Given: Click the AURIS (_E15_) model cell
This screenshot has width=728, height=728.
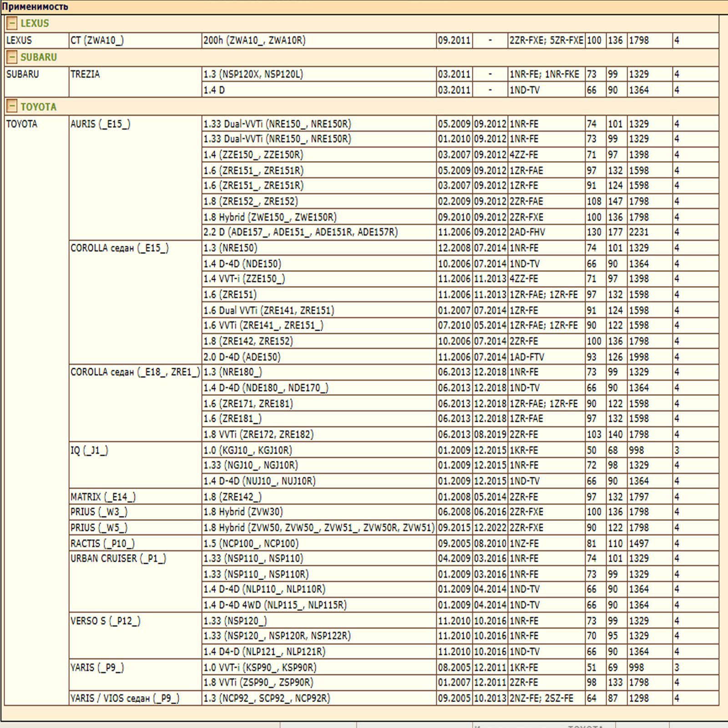Looking at the screenshot, I should [100, 124].
